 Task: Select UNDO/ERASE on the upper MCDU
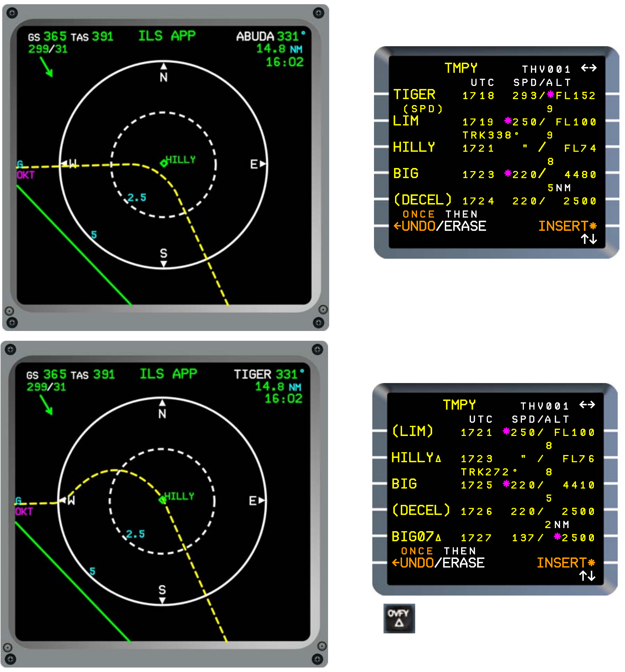[x=440, y=226]
